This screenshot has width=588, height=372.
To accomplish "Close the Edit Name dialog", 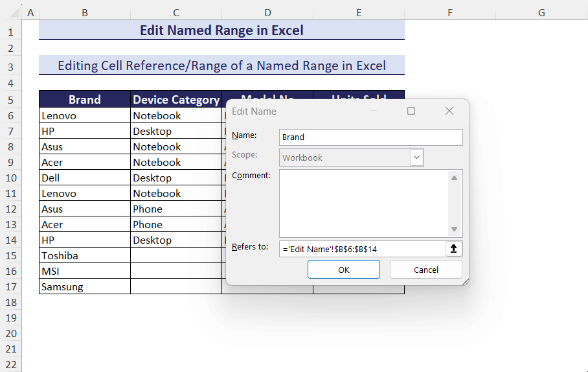I will pyautogui.click(x=449, y=111).
